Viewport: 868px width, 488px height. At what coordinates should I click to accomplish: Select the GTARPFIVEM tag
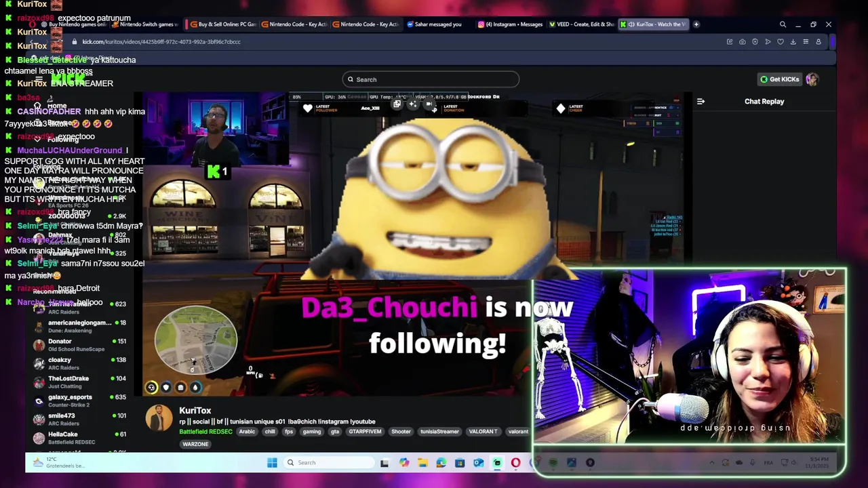click(366, 432)
